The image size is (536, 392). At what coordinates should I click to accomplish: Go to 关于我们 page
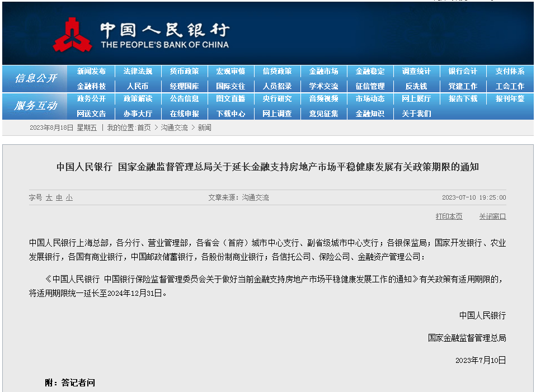click(x=416, y=114)
